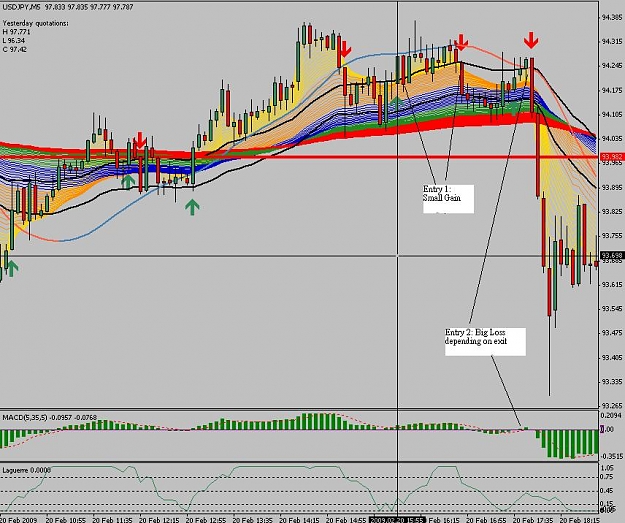Click the 94.245 price axis label
625x523 pixels.
point(612,66)
